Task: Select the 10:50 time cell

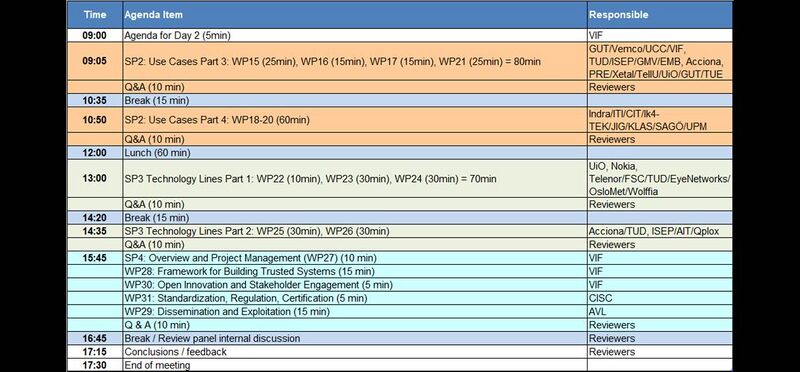Action: point(95,120)
